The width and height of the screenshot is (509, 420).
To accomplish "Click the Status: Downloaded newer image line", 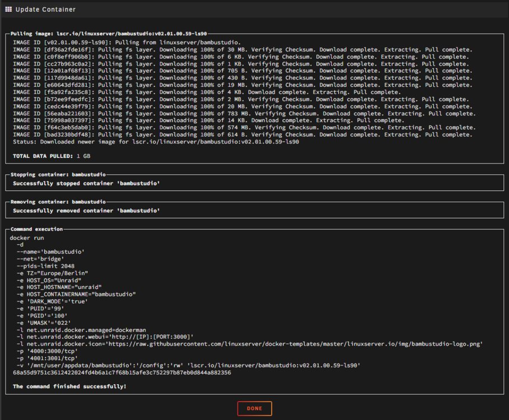I will (x=156, y=142).
